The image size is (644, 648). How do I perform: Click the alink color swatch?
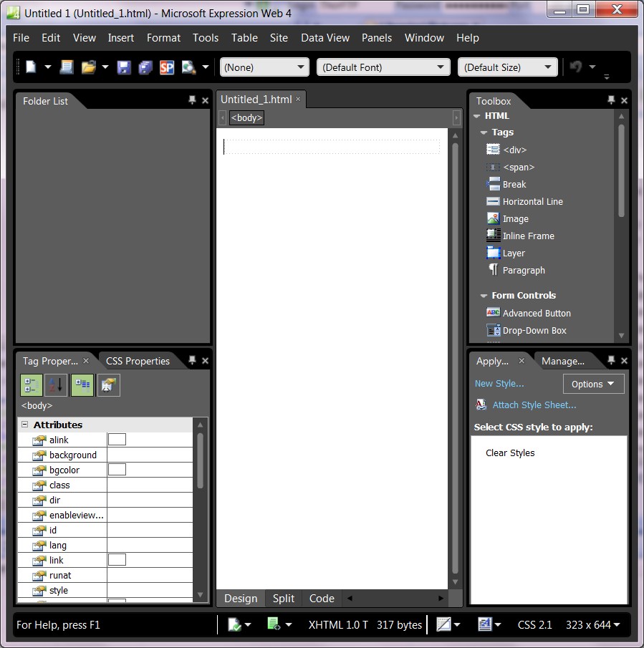117,440
